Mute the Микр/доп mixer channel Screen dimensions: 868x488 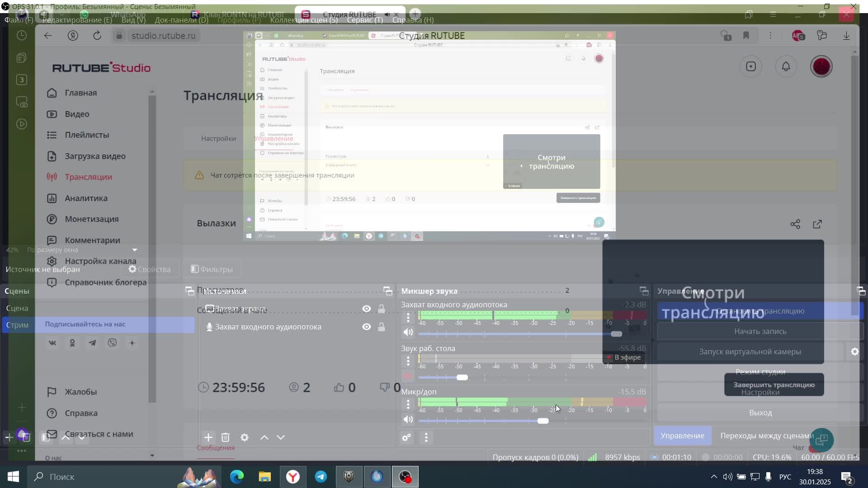(x=408, y=419)
